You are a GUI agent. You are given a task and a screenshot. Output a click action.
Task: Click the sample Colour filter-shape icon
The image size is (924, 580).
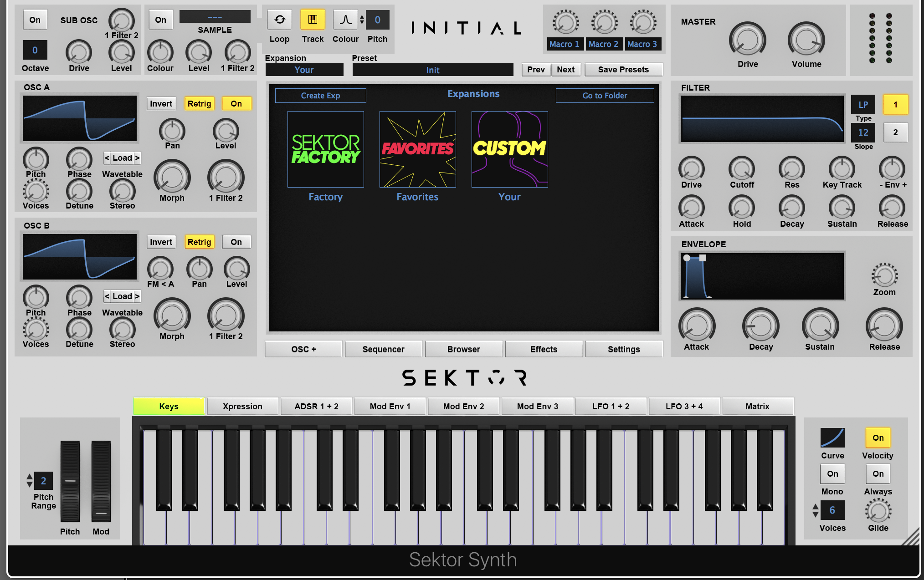(x=345, y=20)
